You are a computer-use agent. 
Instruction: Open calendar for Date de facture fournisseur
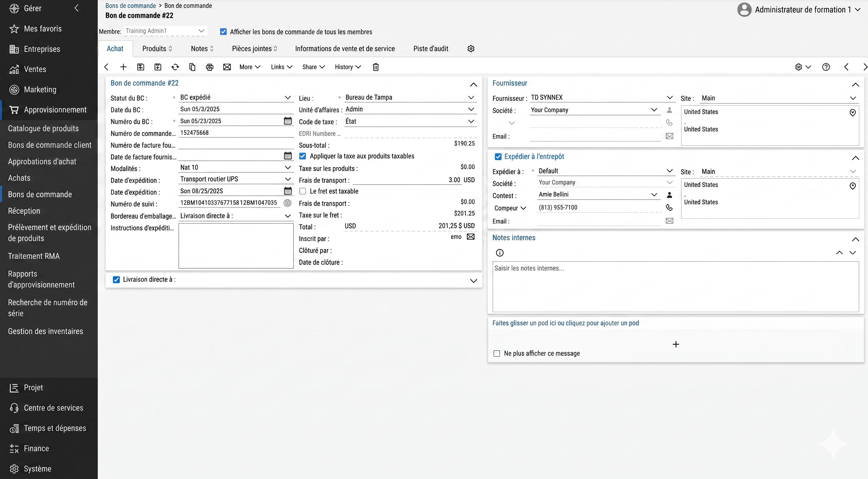(288, 156)
